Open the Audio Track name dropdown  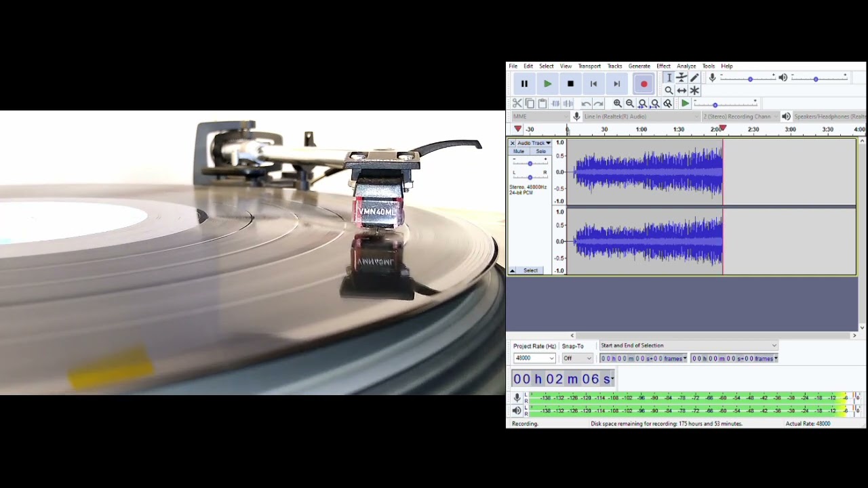[x=534, y=143]
